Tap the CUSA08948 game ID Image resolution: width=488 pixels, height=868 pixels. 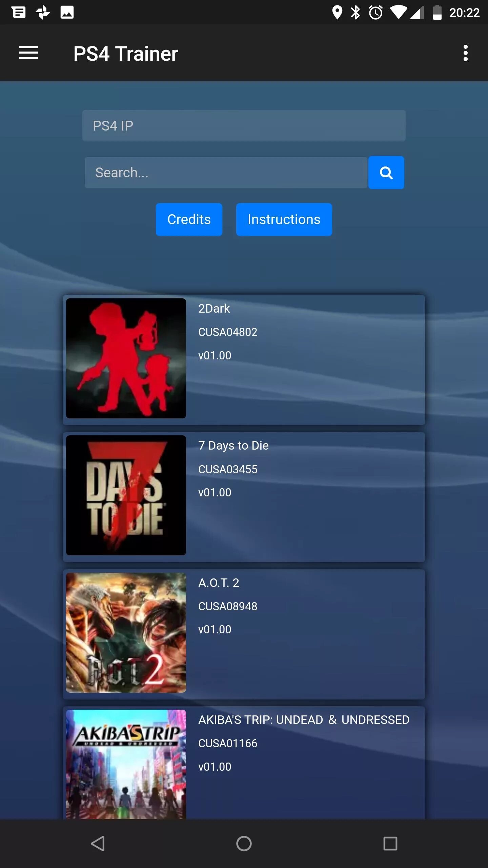[x=228, y=606]
